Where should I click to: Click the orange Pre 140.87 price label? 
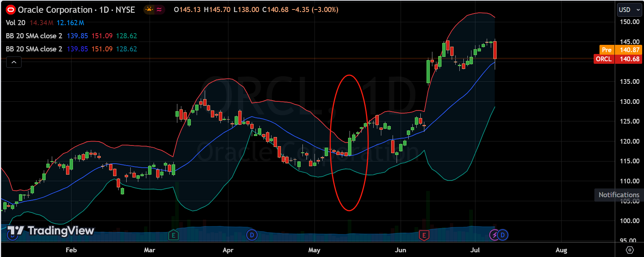coord(620,50)
